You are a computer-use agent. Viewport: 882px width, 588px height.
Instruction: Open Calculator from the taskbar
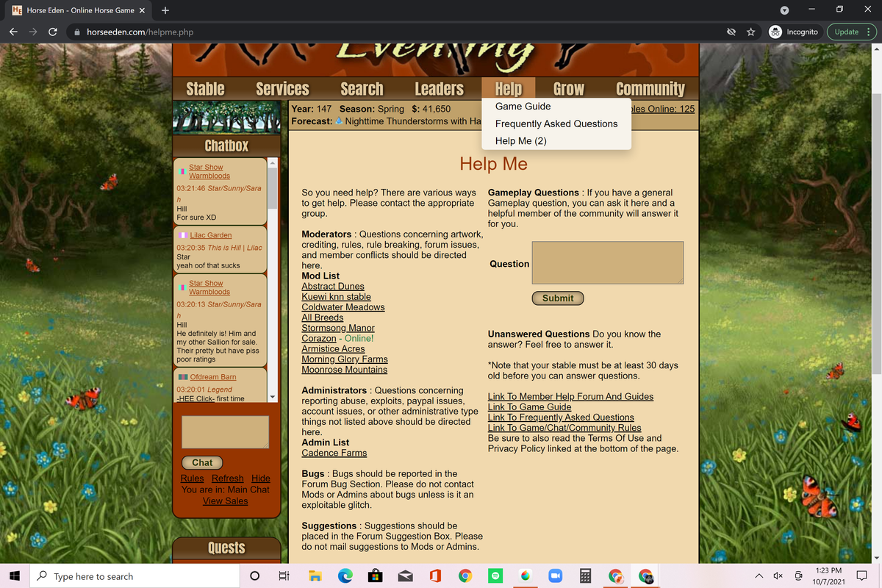(586, 576)
